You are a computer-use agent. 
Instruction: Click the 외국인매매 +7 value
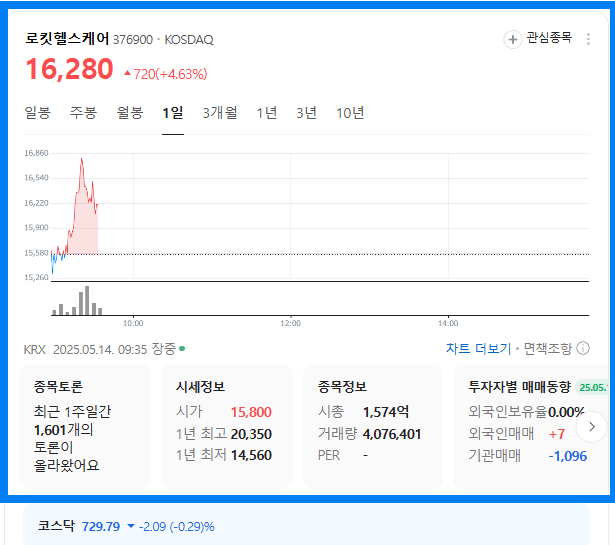pos(557,434)
